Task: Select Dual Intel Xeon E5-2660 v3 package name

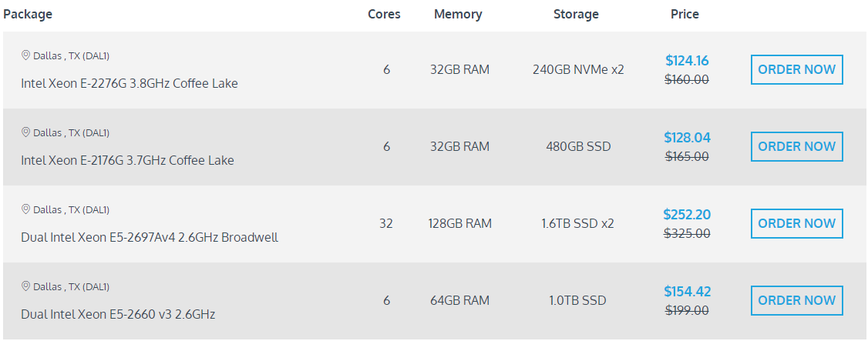Action: [x=118, y=314]
